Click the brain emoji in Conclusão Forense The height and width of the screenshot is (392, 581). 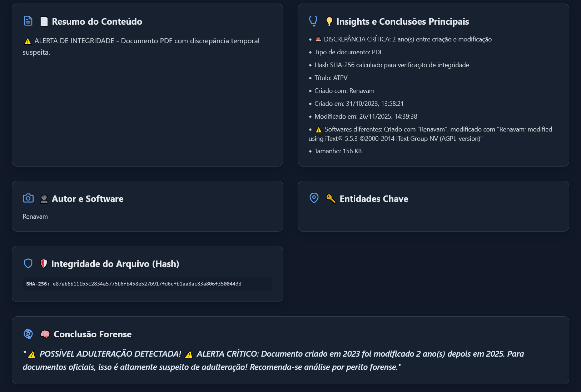45,334
